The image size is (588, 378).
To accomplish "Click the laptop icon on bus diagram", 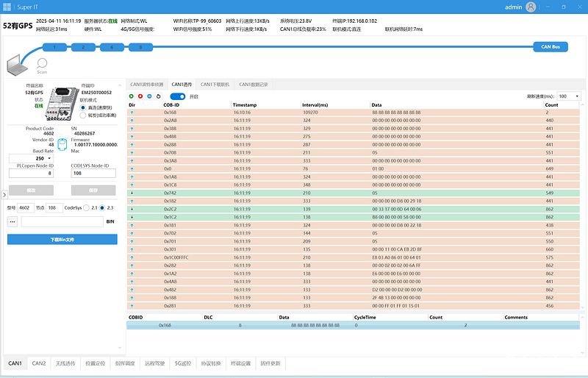I will 17,66.
